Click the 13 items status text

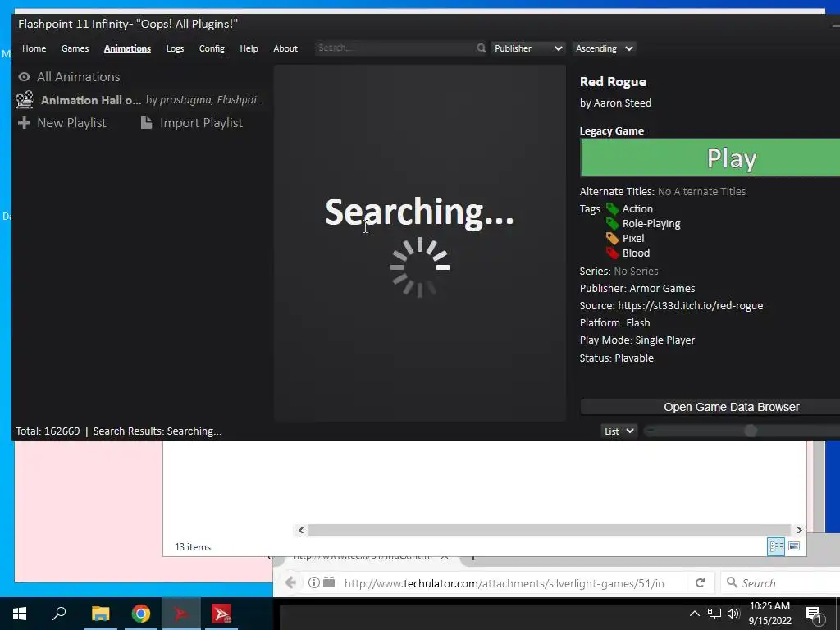tap(193, 547)
